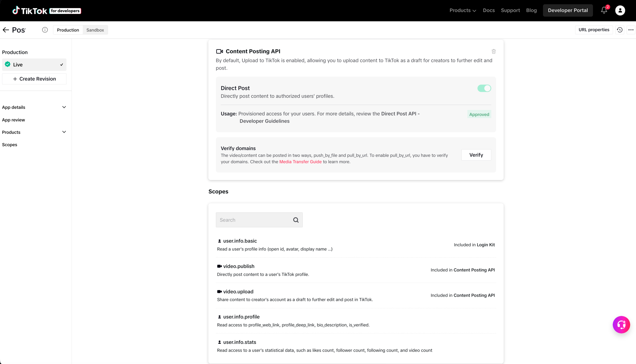Click the Approved status badge
636x364 pixels.
479,114
